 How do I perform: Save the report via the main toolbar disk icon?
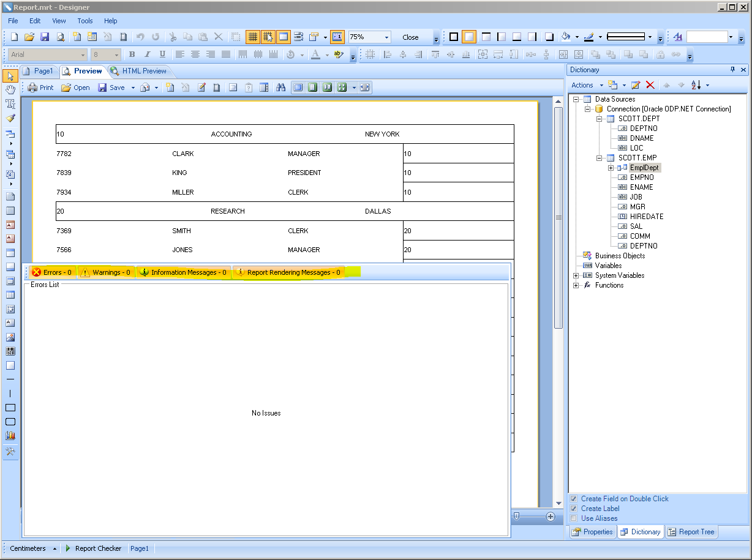pos(45,37)
